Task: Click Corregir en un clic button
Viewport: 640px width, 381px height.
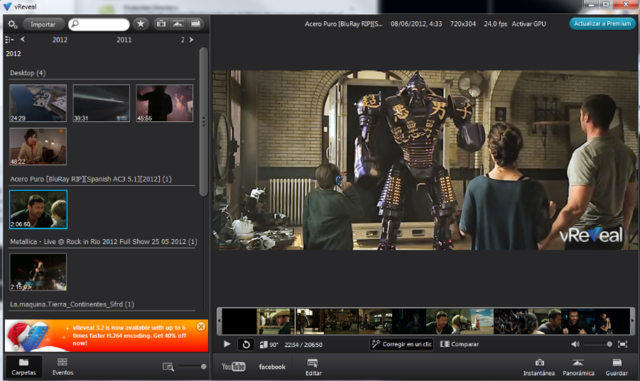Action: 402,344
